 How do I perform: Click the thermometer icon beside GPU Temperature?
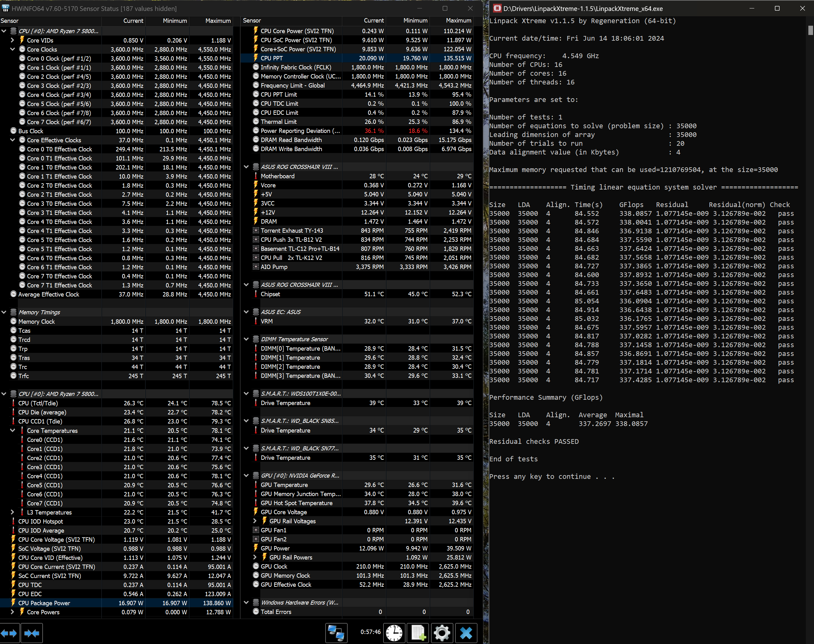point(256,485)
